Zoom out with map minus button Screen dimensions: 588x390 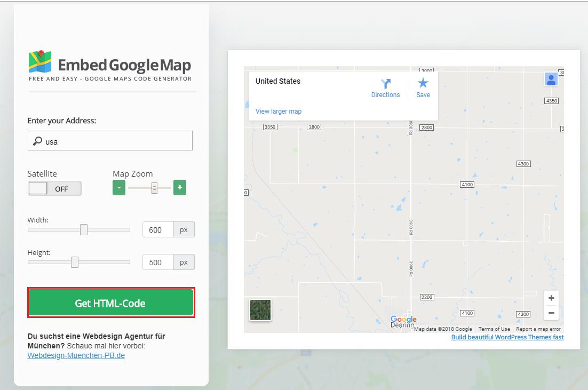(x=551, y=313)
